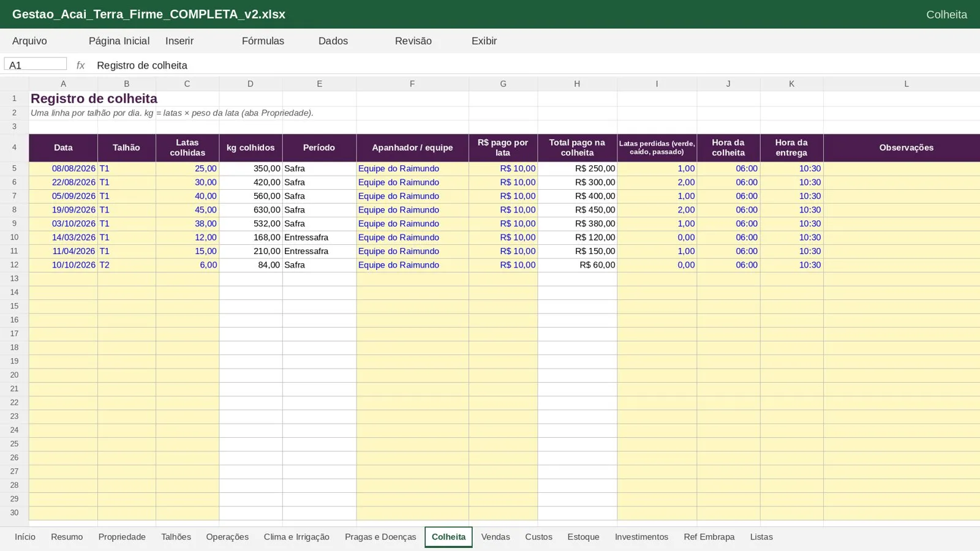Select the Registro de colheita title cell
The width and height of the screenshot is (980, 551).
[63, 99]
